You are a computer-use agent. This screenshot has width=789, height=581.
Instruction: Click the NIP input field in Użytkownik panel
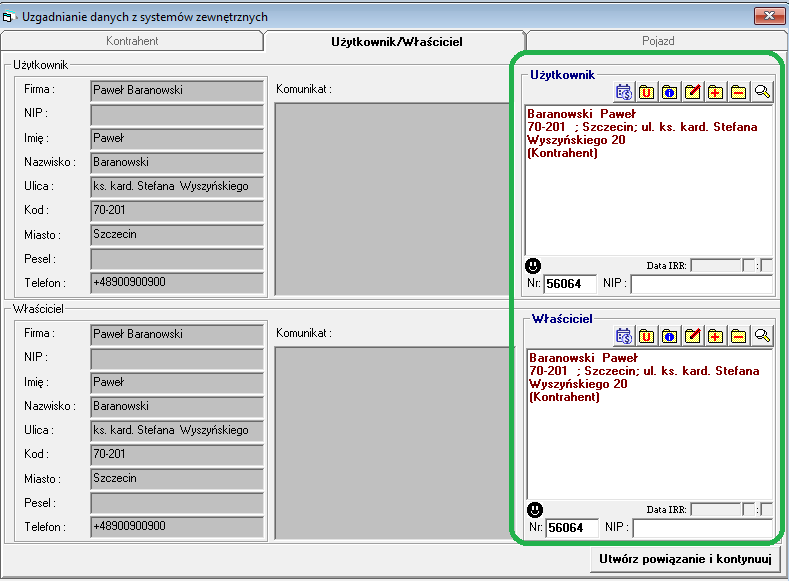(x=701, y=284)
